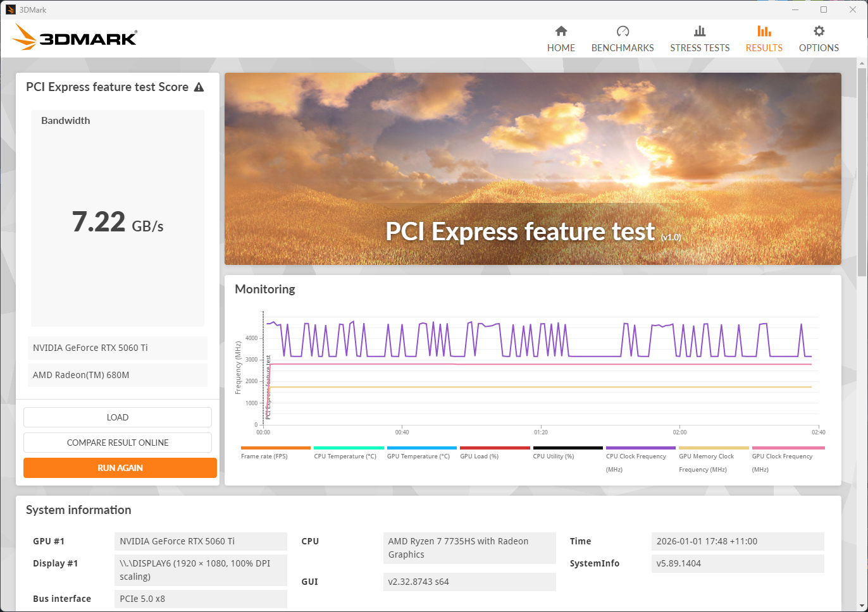868x612 pixels.
Task: Click the pink GPU Clock Frequency swatch
Action: (788, 448)
